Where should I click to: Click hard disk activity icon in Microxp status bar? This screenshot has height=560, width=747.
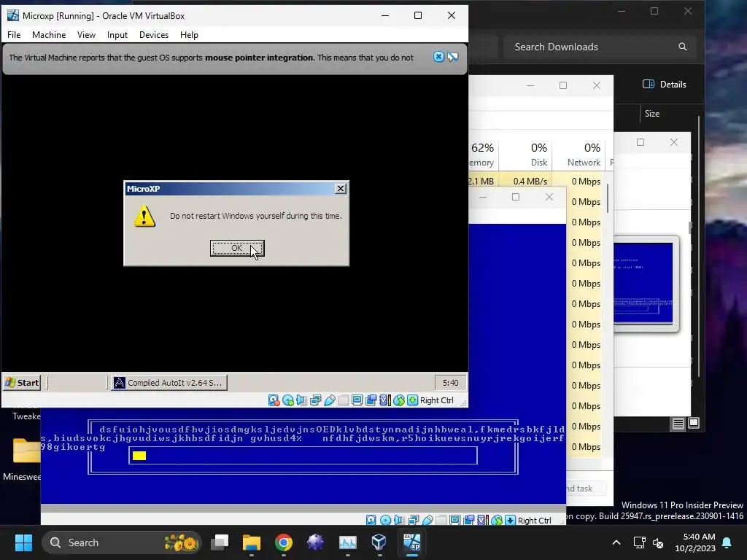(274, 400)
